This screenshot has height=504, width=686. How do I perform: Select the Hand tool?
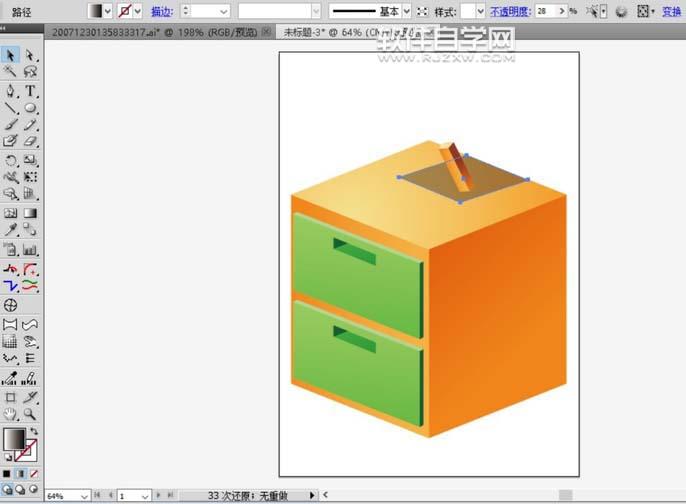pos(10,414)
